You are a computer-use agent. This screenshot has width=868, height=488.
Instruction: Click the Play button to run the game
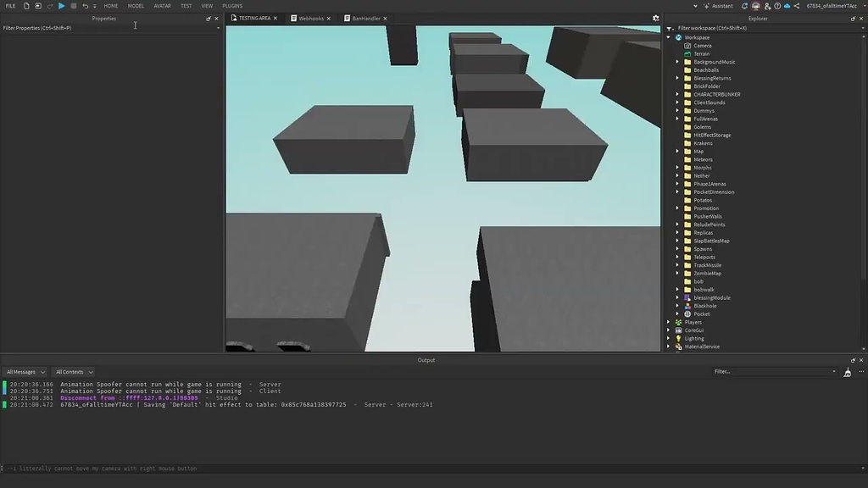(61, 5)
